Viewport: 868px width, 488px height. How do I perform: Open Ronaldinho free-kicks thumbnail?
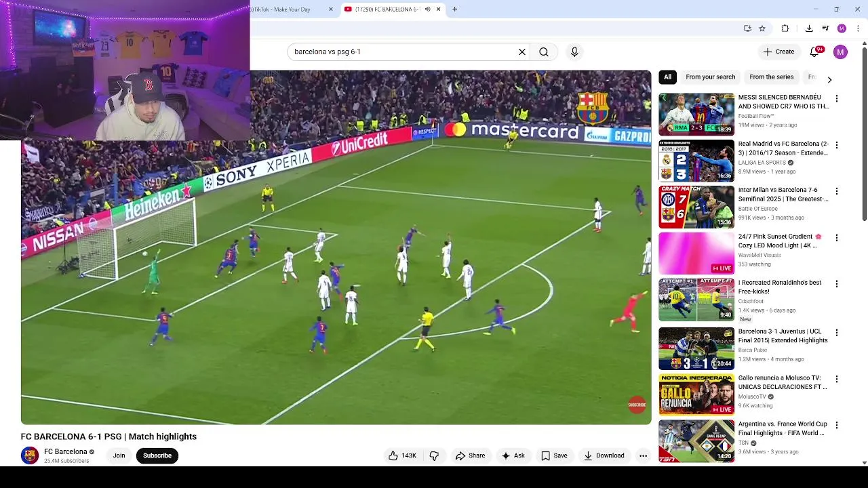[696, 300]
